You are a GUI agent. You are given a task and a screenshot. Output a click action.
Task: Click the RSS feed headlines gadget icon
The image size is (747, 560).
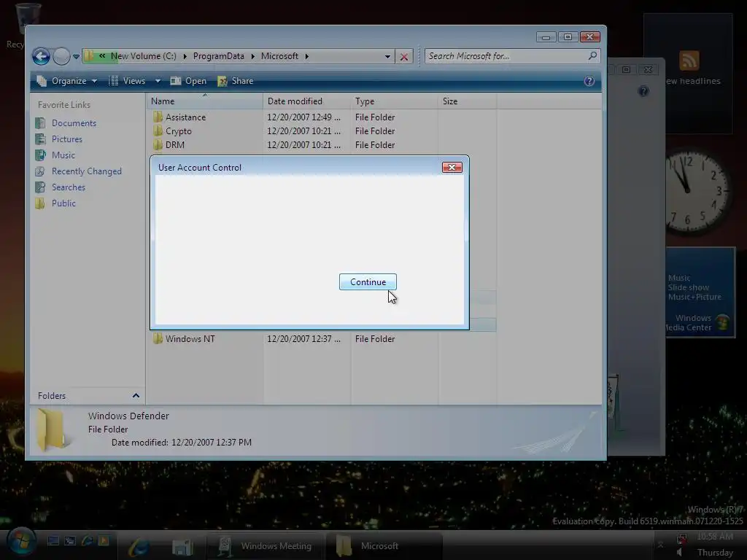pyautogui.click(x=689, y=61)
